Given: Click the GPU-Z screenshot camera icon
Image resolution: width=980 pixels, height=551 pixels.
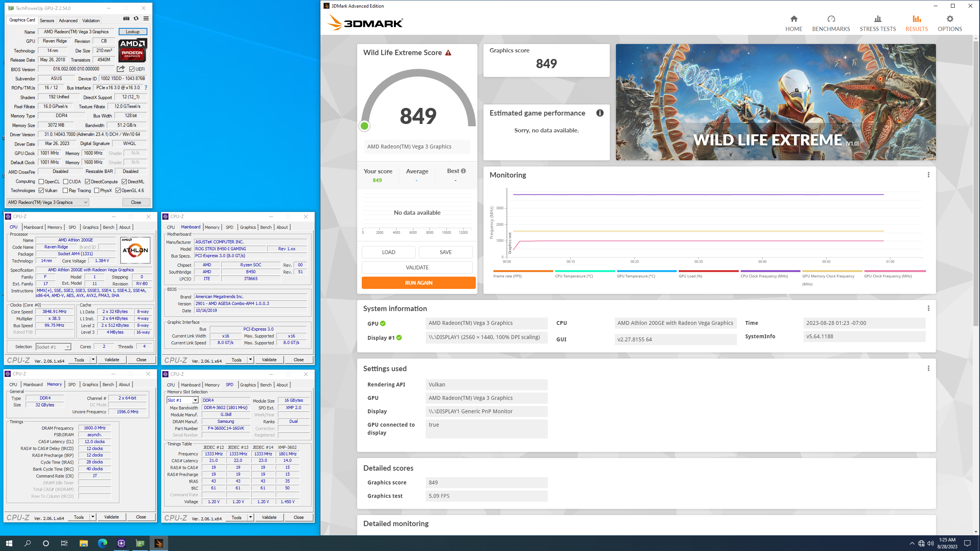Looking at the screenshot, I should [126, 18].
